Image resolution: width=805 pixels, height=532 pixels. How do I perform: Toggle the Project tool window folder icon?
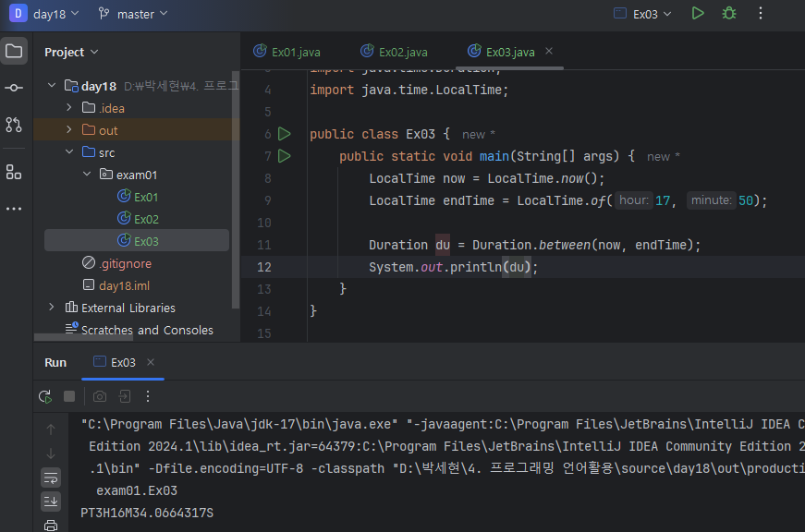click(x=14, y=51)
